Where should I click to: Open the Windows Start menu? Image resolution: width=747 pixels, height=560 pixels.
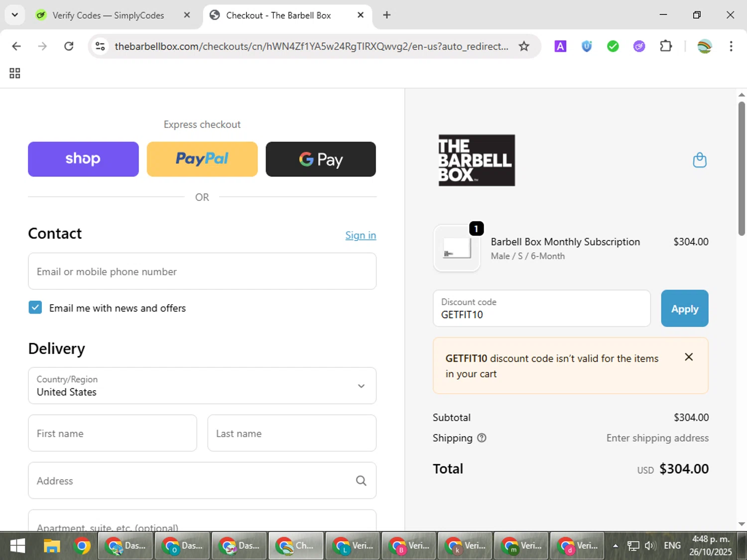17,546
